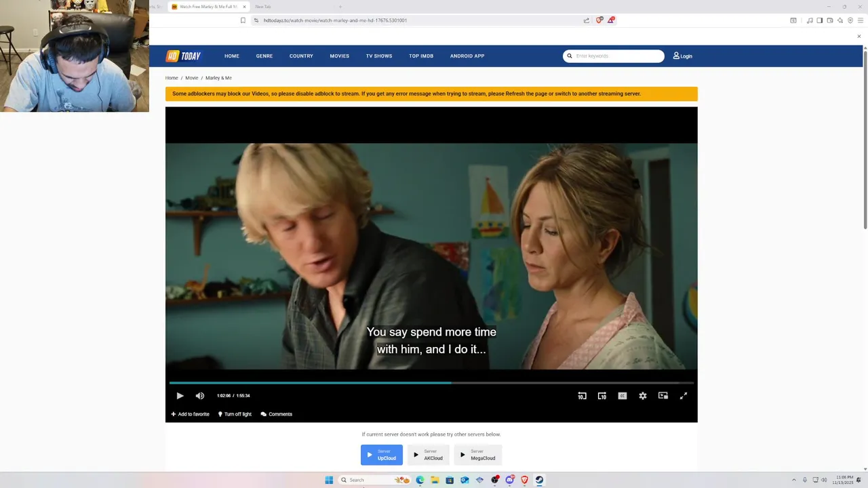868x488 pixels.
Task: Open Brave browser taskbar icon
Action: point(524,480)
